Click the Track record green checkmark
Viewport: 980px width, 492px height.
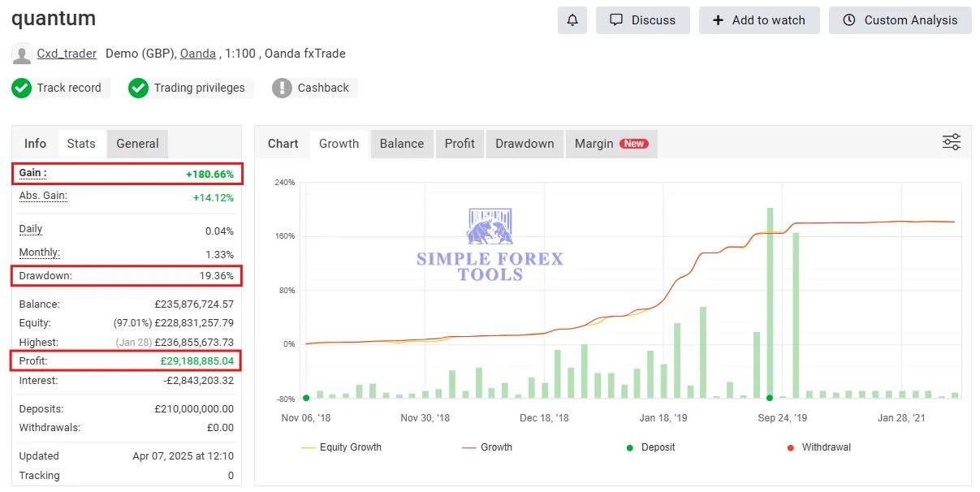(x=22, y=88)
